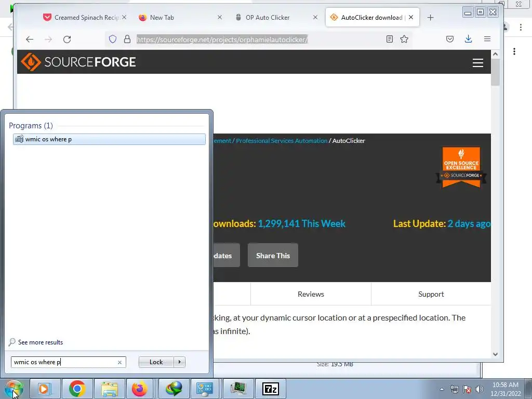The width and height of the screenshot is (532, 399).
Task: Click the 1,299,141 This Week downloads stat
Action: click(x=302, y=224)
